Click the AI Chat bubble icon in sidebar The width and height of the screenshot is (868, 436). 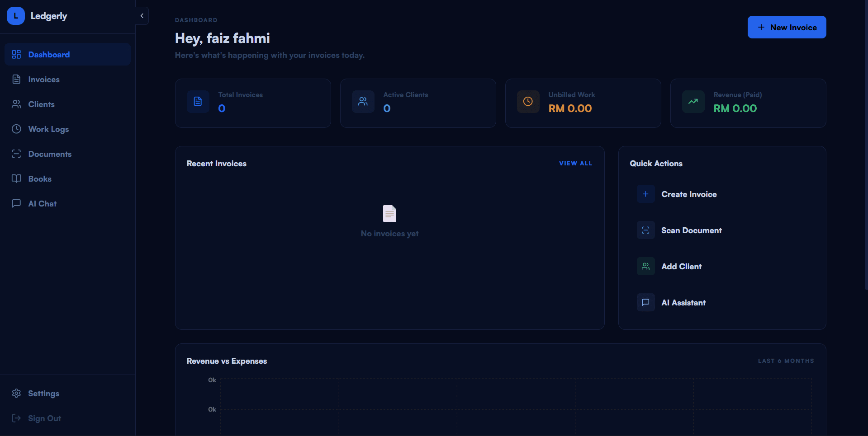(16, 203)
